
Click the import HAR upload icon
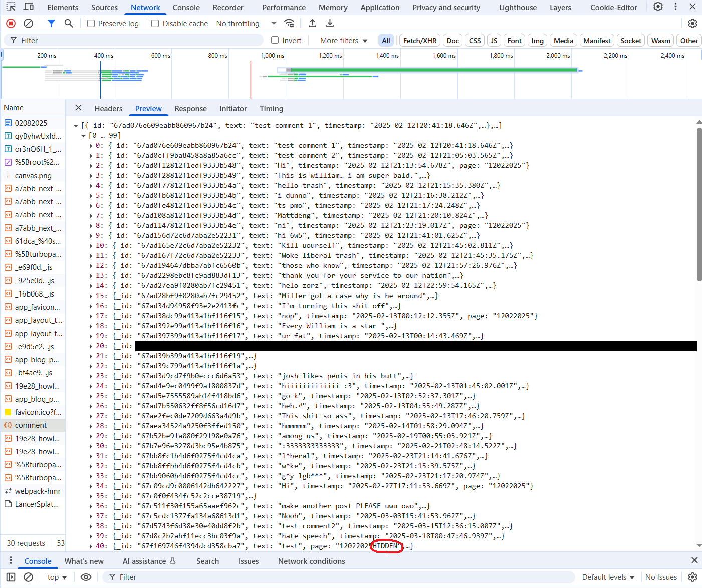[312, 24]
